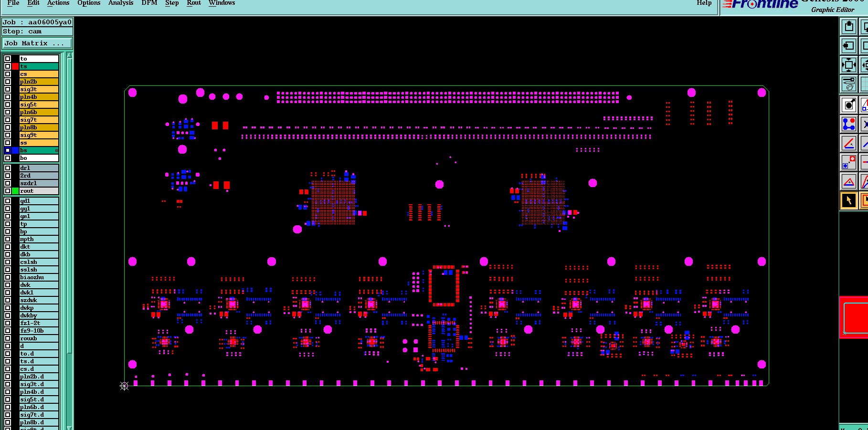The width and height of the screenshot is (868, 430).
Task: Toggle the checkbox for layer 'ts'
Action: 8,66
